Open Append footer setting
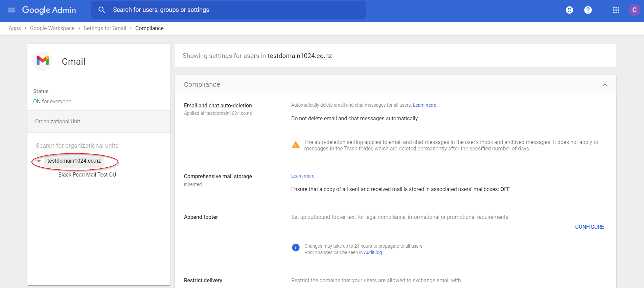 [201, 217]
